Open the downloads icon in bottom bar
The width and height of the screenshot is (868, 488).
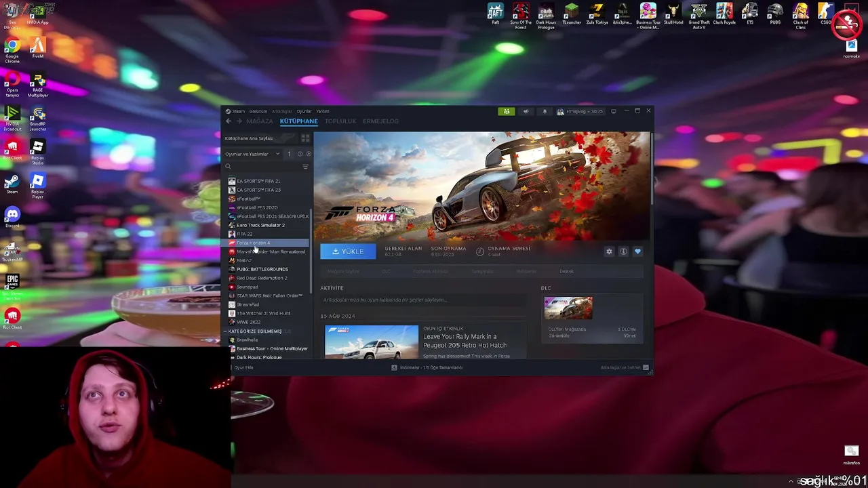pyautogui.click(x=394, y=367)
